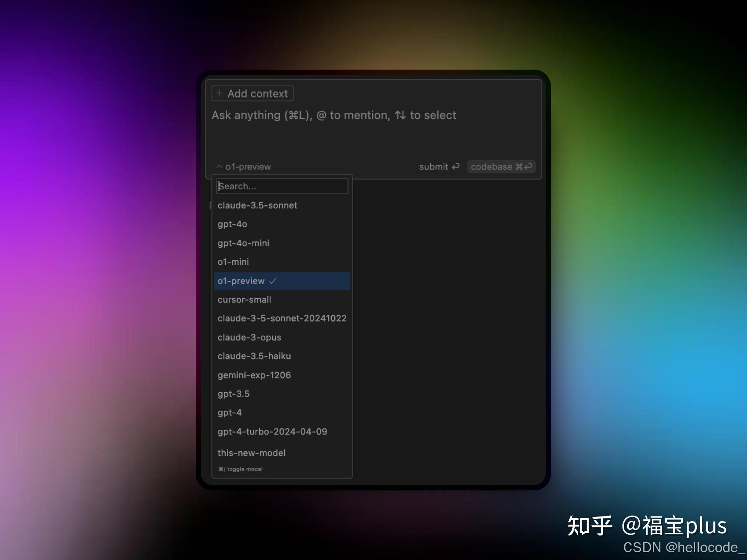This screenshot has height=560, width=747.
Task: Choose the gpt-4o model
Action: click(x=232, y=224)
